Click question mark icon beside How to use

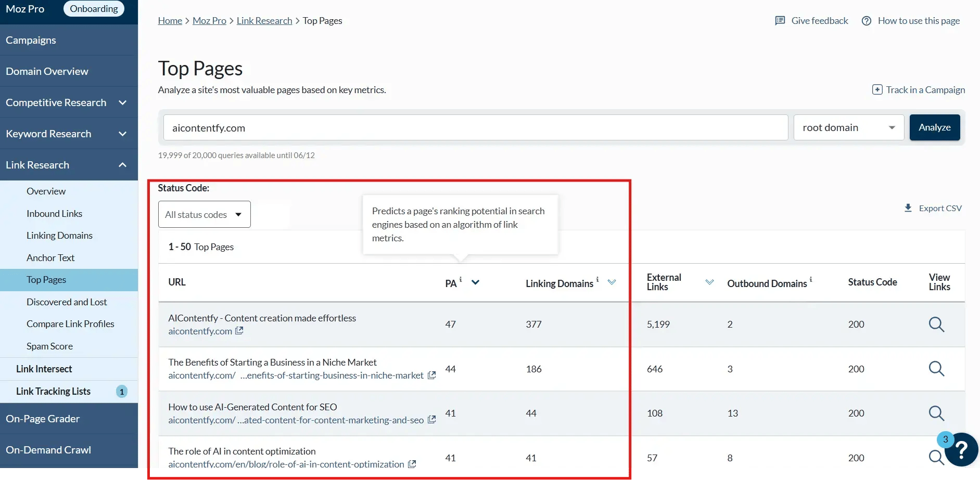(x=867, y=21)
